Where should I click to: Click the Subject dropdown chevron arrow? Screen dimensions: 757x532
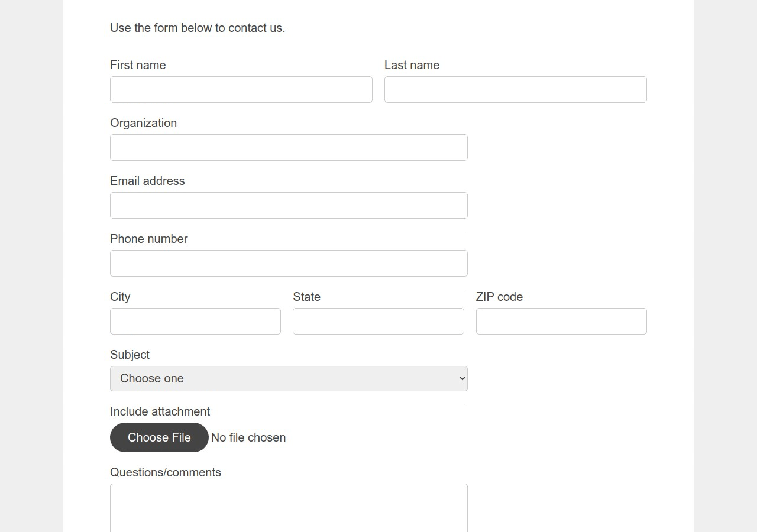pos(461,378)
